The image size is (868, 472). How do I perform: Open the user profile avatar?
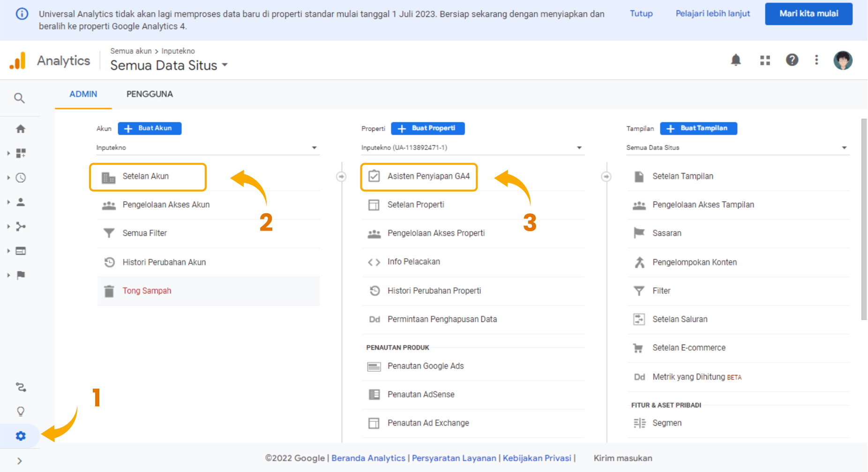[x=843, y=60]
